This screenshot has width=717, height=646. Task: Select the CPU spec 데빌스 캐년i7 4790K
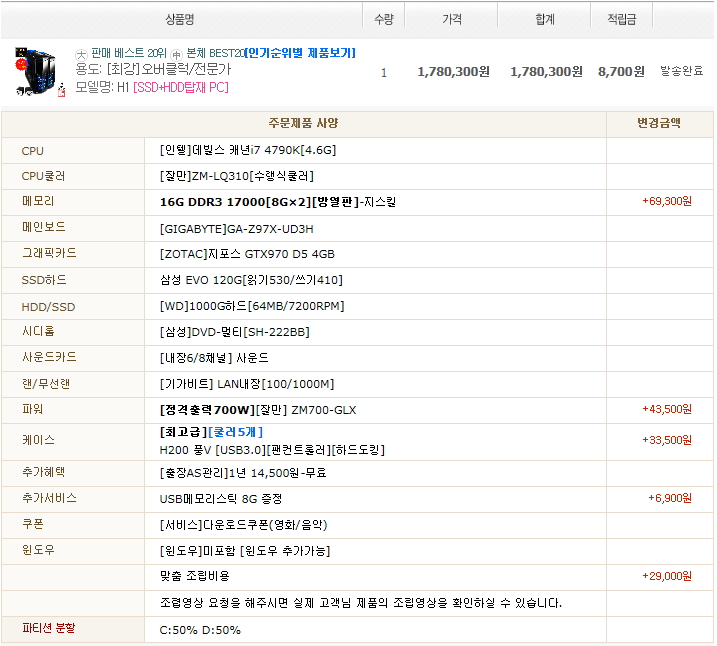(248, 150)
